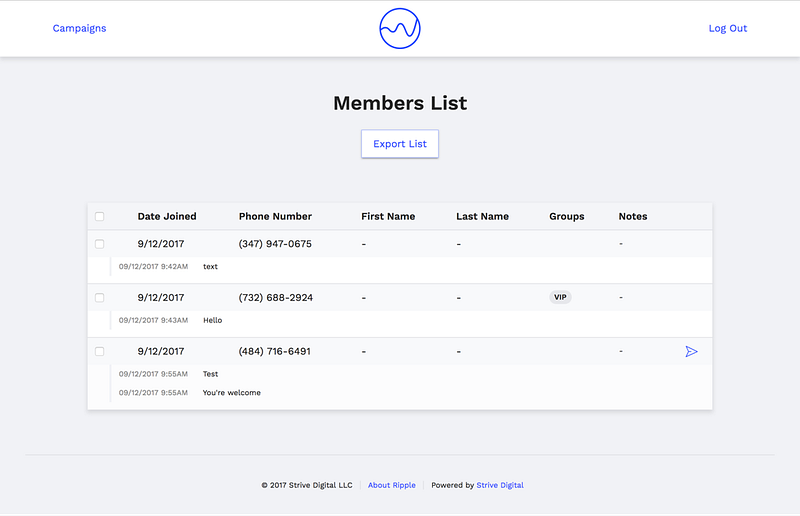Image resolution: width=800 pixels, height=516 pixels.
Task: Click the Phone Number column header
Action: [x=275, y=216]
